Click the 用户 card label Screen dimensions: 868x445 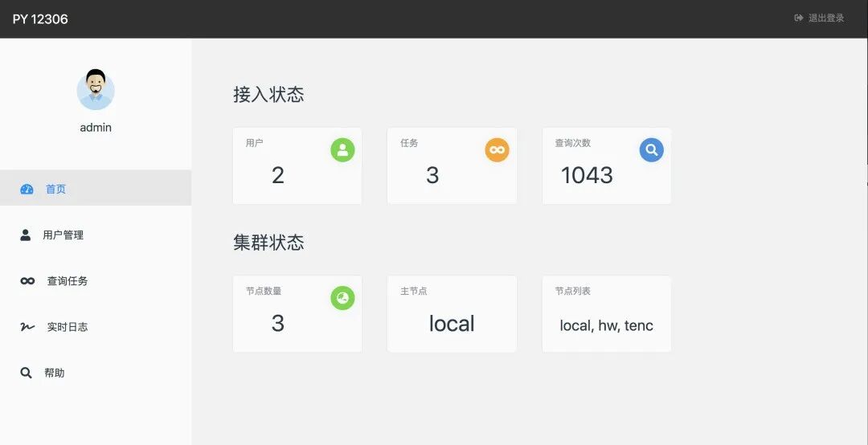(x=255, y=143)
